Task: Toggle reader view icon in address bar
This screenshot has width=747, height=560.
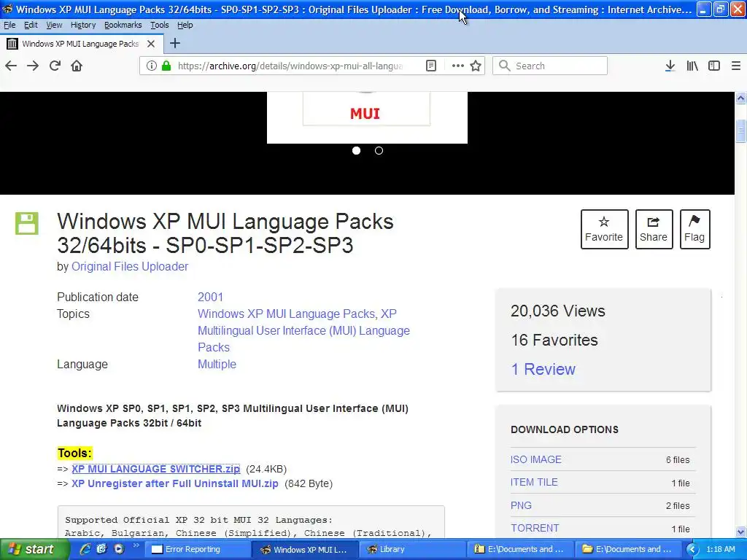Action: (x=430, y=66)
